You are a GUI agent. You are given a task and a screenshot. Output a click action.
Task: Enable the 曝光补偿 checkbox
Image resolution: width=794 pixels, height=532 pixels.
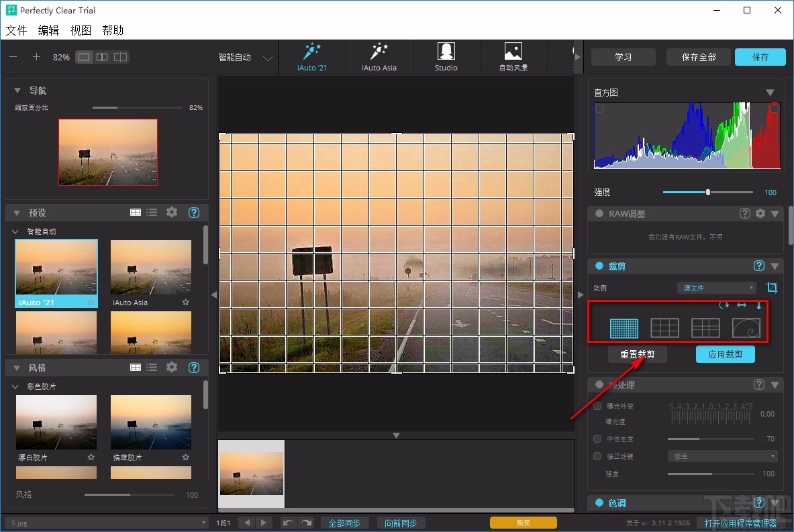tap(597, 406)
